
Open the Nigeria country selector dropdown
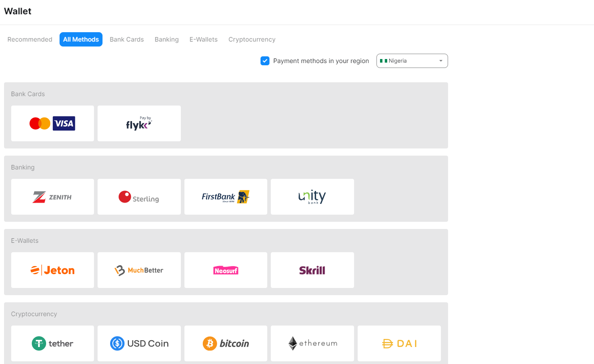pos(412,60)
